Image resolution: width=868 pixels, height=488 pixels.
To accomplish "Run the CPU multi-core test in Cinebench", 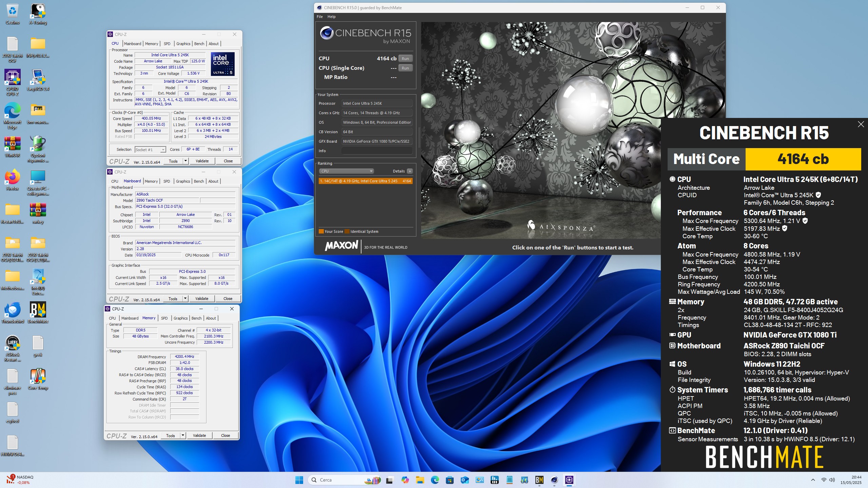I will (405, 59).
